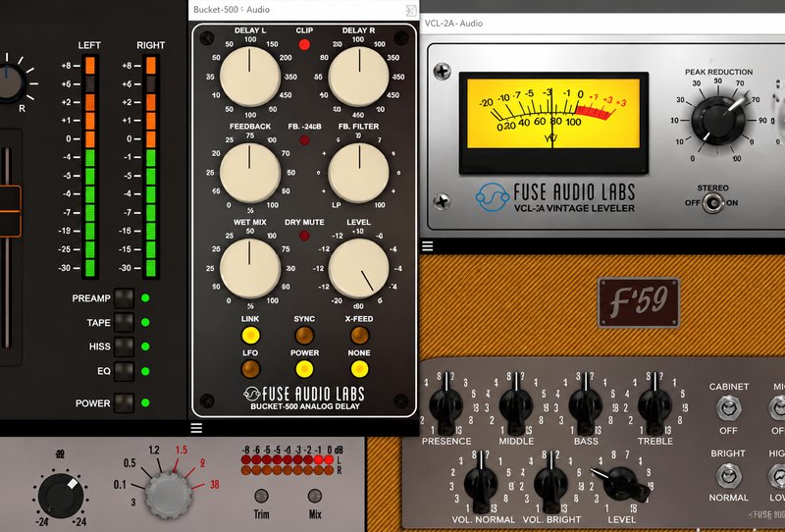
Task: Toggle the LINK button on Bucket-500
Action: (x=250, y=335)
